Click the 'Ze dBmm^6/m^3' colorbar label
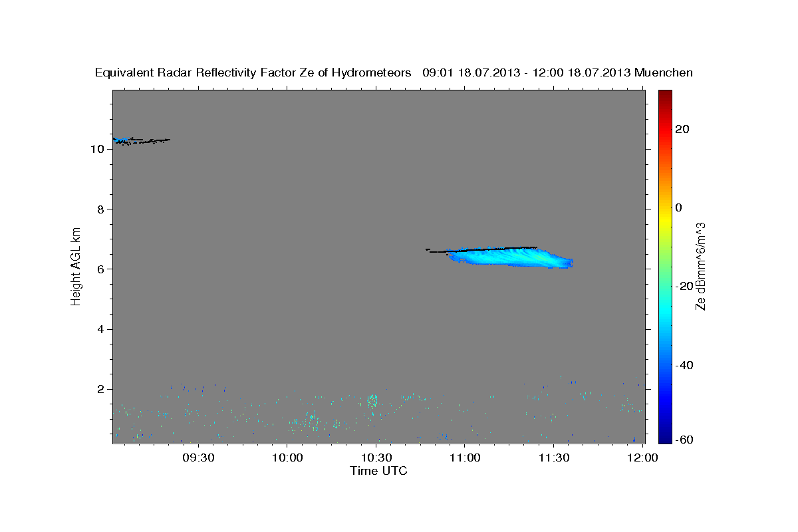Viewport: 798px width, 532px height. click(700, 266)
